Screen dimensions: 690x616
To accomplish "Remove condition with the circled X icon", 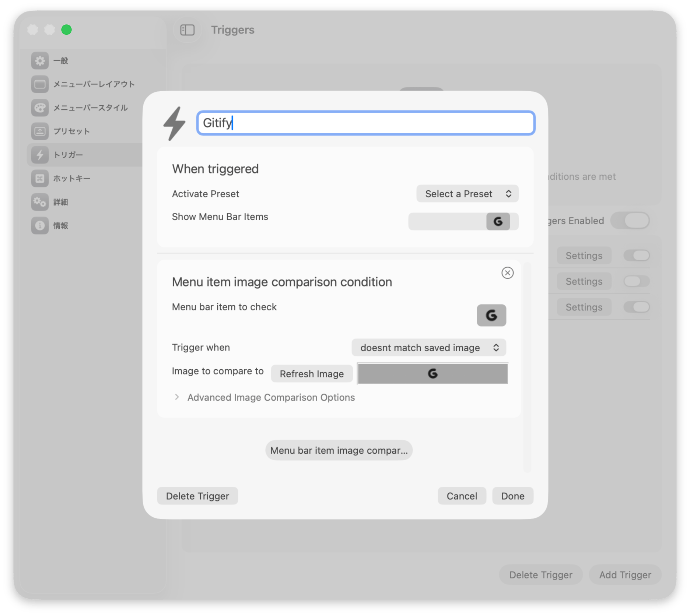I will pyautogui.click(x=507, y=273).
